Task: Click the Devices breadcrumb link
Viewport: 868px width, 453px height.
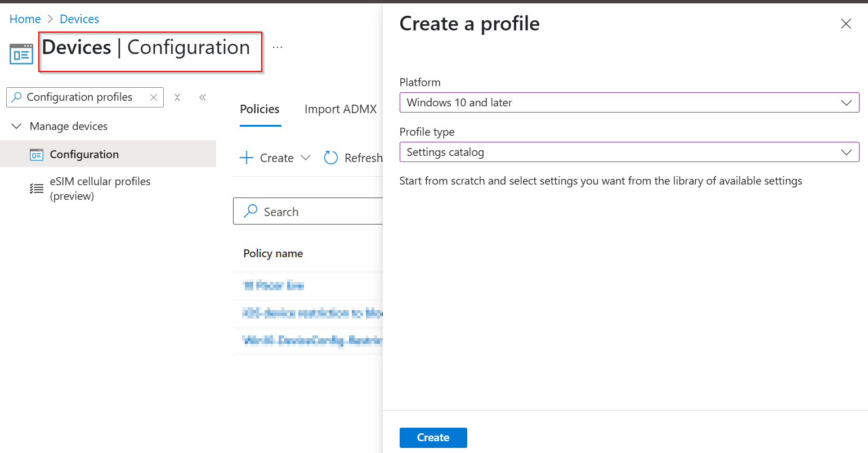Action: pos(79,19)
